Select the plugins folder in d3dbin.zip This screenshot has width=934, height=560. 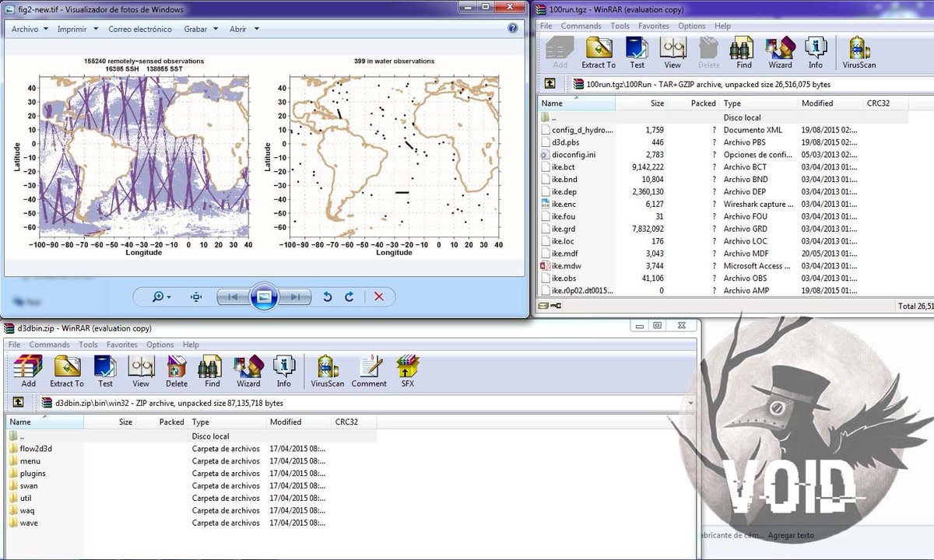pos(33,473)
